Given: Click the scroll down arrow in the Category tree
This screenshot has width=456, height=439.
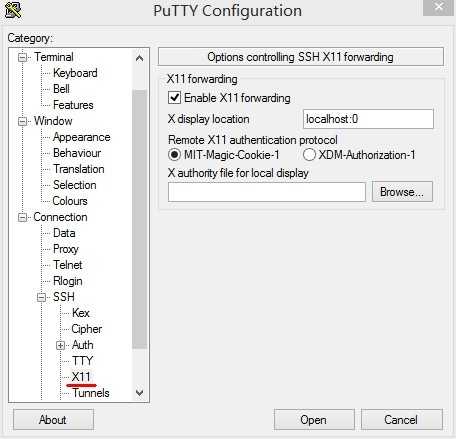Looking at the screenshot, I should [140, 392].
